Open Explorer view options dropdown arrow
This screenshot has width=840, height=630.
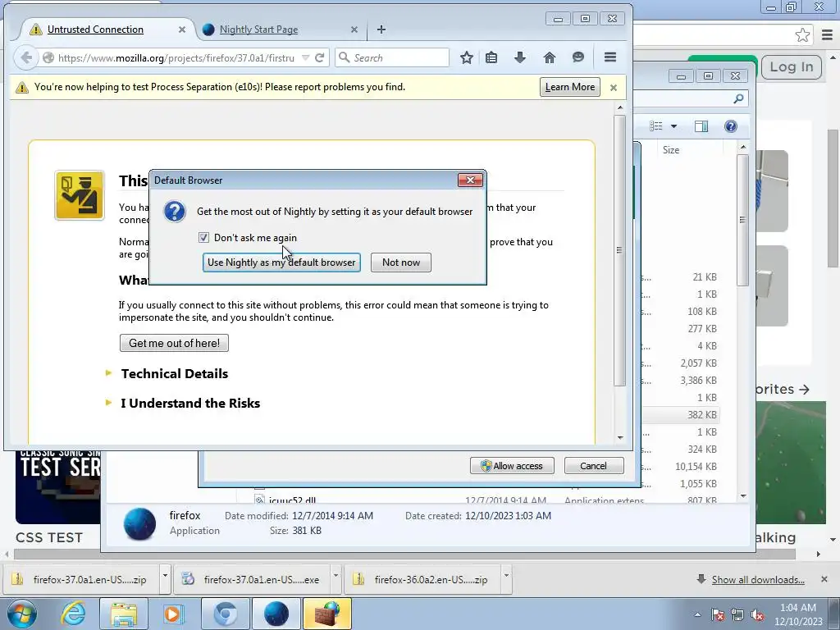[674, 126]
